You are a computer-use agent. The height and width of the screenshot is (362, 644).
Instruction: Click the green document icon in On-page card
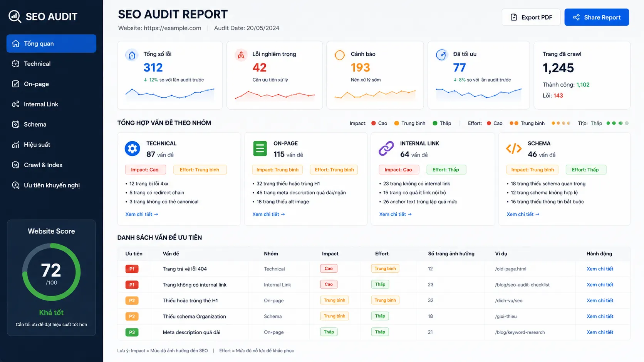(260, 148)
